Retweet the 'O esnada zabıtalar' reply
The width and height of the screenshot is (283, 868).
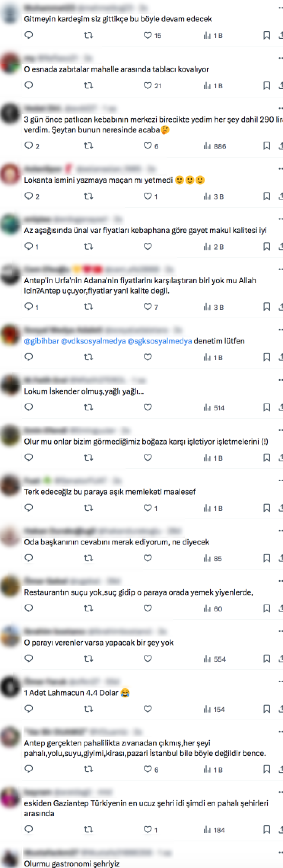(88, 86)
